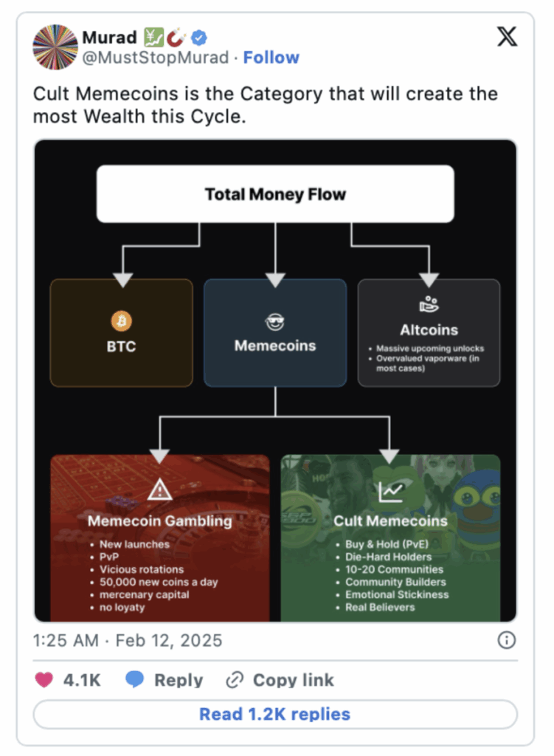Click the Reply speech bubble icon
Image resolution: width=554 pixels, height=756 pixels.
pyautogui.click(x=134, y=680)
